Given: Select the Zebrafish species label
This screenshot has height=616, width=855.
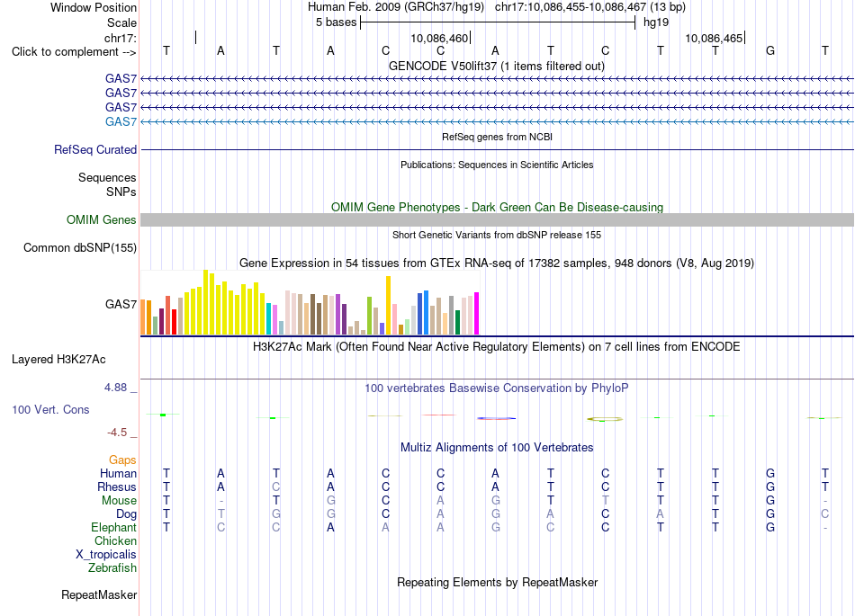Looking at the screenshot, I should (x=112, y=567).
